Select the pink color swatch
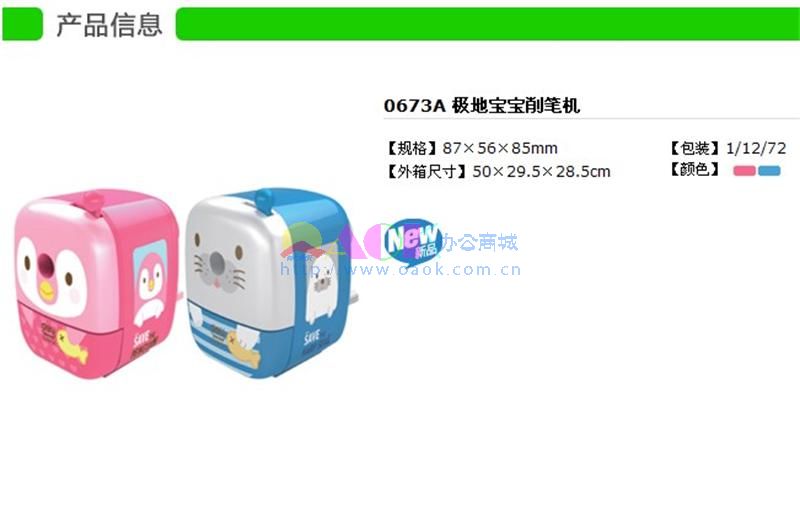800x505 pixels. tap(744, 171)
